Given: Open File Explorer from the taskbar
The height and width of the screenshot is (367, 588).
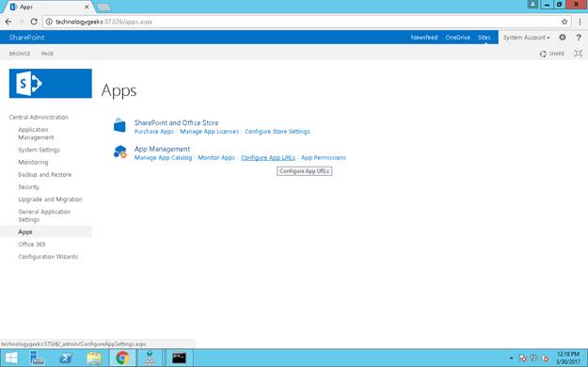Looking at the screenshot, I should click(x=94, y=358).
